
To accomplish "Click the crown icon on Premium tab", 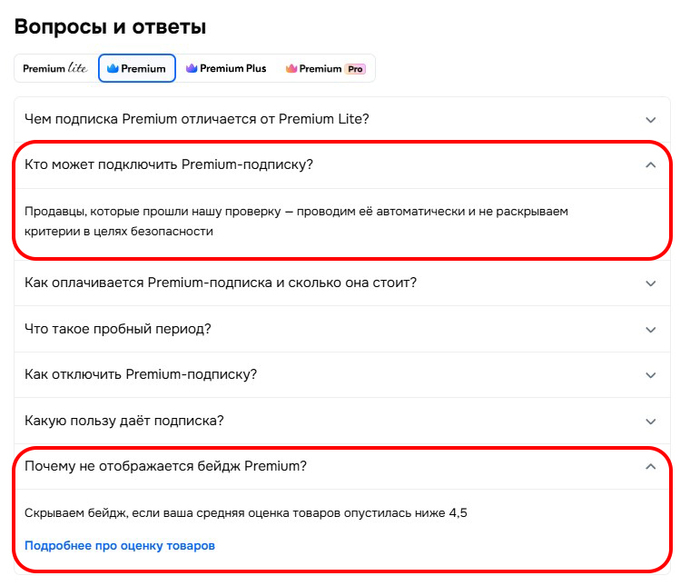I will pos(113,68).
